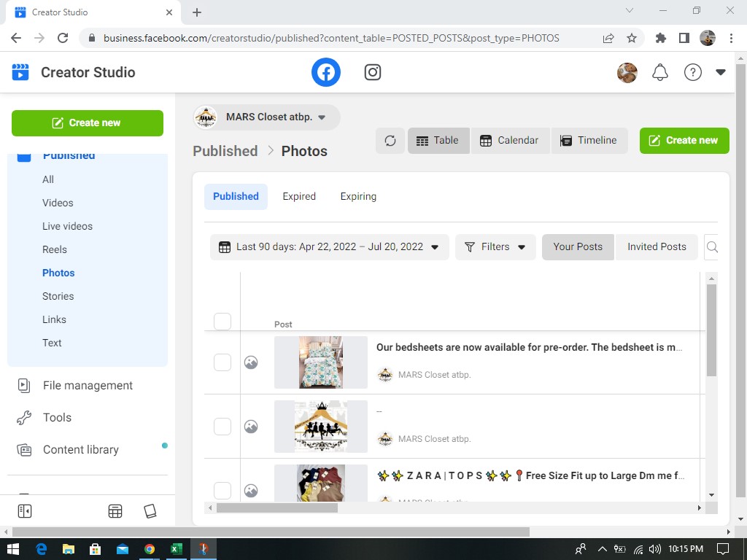Switch to the Instagram platform icon
The height and width of the screenshot is (560, 747).
[x=373, y=72]
